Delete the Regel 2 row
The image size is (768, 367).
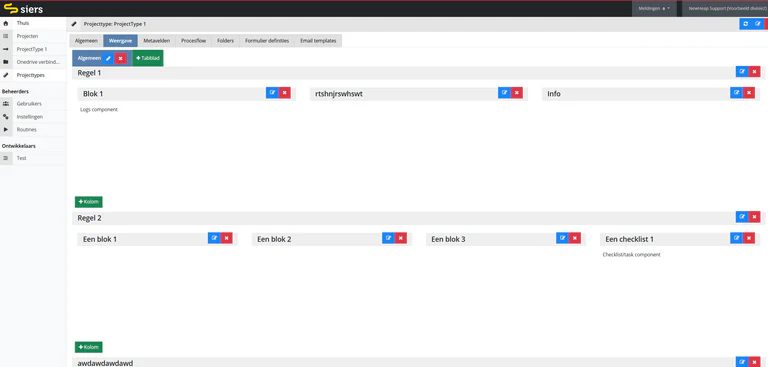(754, 217)
